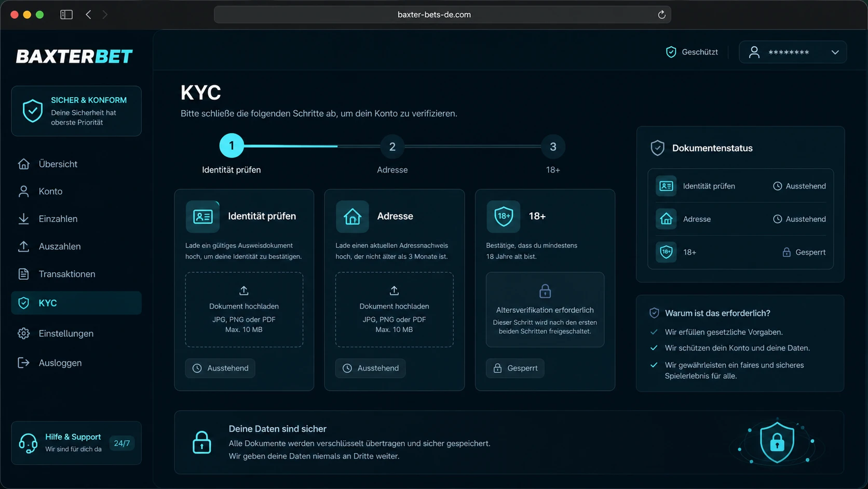This screenshot has height=489, width=868.
Task: Click the BAXTERBET logo
Action: 74,56
